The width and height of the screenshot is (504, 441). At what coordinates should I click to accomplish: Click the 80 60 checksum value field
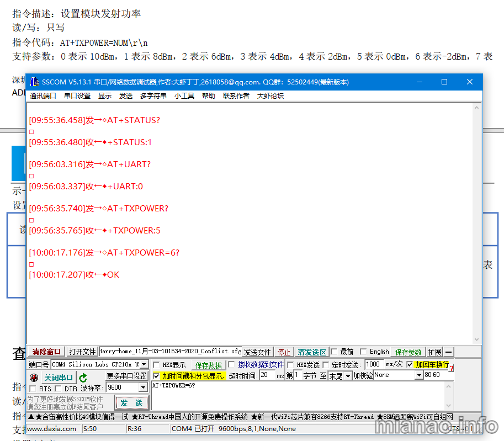[438, 375]
